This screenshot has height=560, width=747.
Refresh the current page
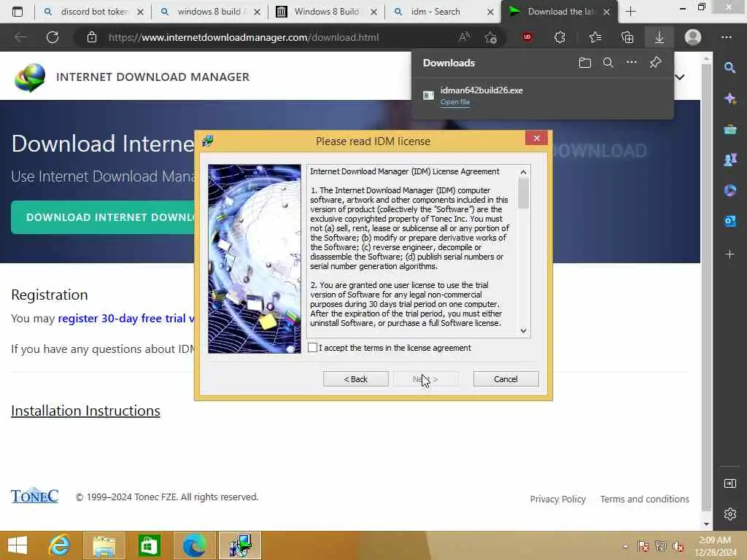[53, 37]
